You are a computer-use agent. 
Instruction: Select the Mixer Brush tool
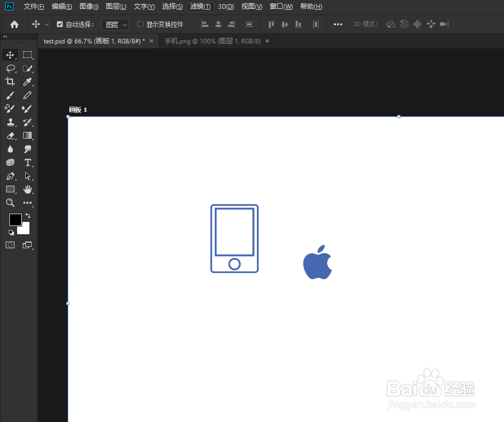pyautogui.click(x=27, y=109)
